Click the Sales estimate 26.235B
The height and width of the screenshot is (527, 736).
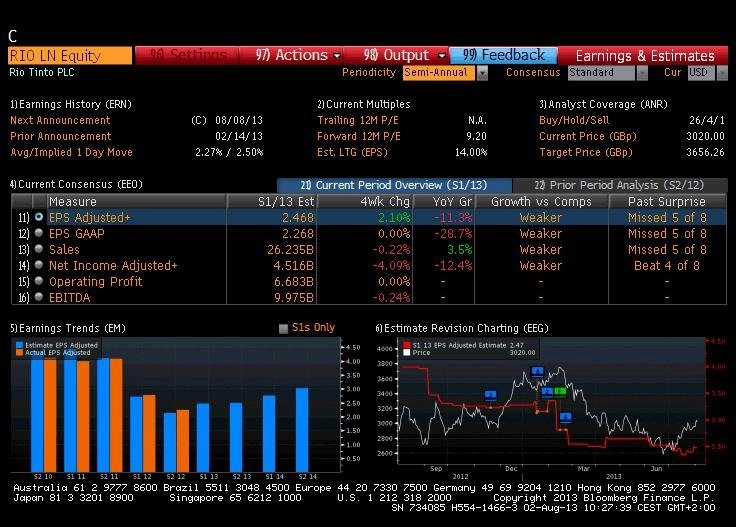click(x=290, y=250)
